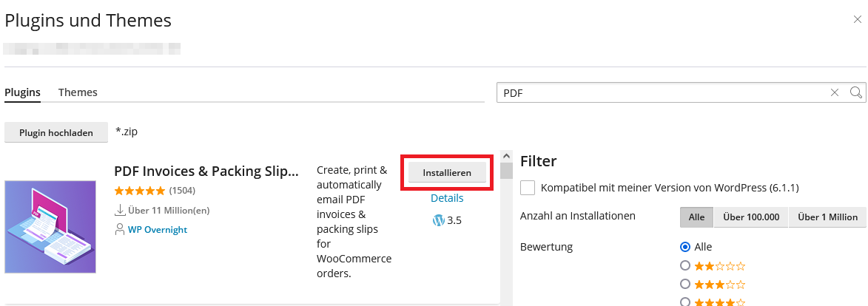Click the five-star rating of the plugin

(x=140, y=191)
